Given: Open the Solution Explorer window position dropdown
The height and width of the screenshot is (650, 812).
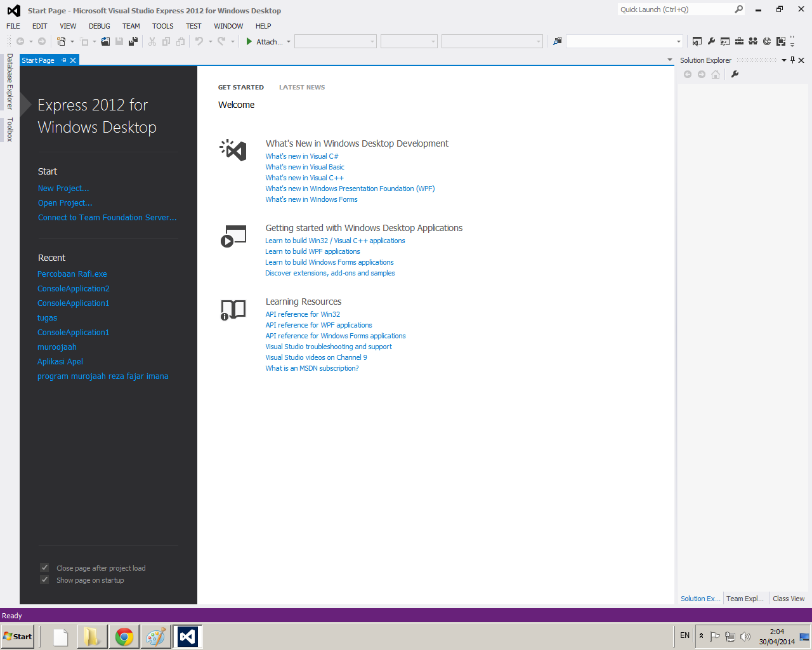Looking at the screenshot, I should [784, 60].
